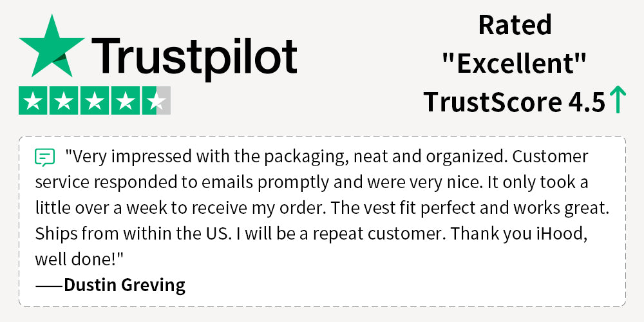Screen dimensions: 644x322
Task: Click the long dash before the reviewer name
Action: coord(49,285)
